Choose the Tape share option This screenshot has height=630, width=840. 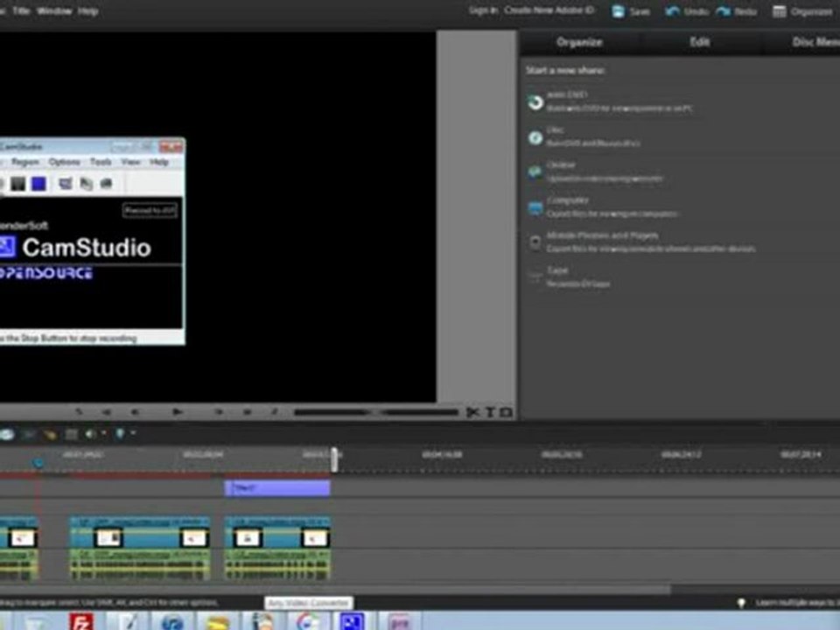569,277
